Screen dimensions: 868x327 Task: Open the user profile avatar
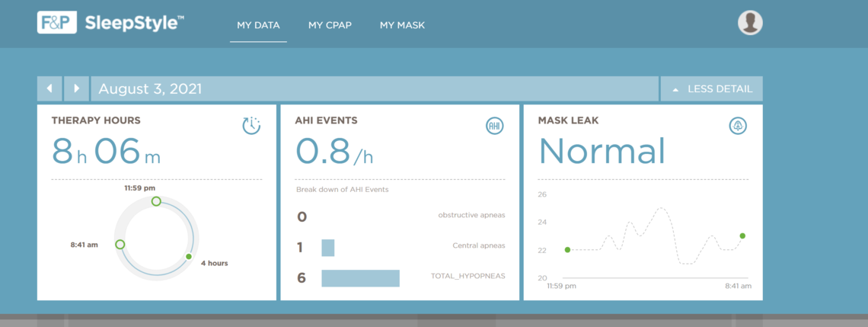tap(750, 24)
